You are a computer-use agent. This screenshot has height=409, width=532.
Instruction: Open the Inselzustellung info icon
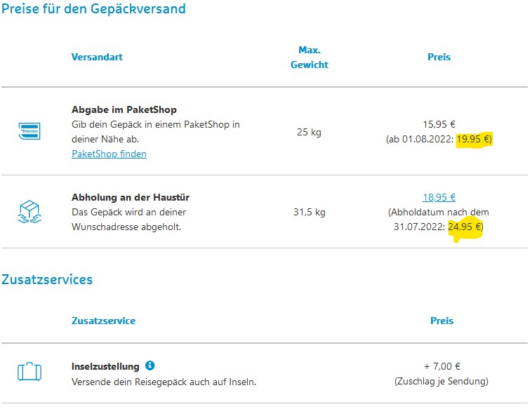(149, 366)
